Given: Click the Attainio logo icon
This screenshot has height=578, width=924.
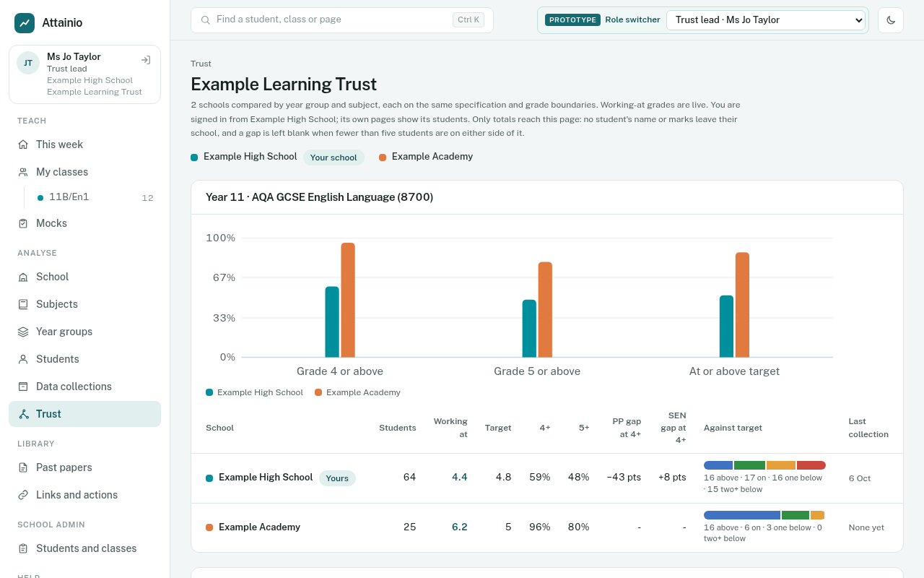Looking at the screenshot, I should (25, 23).
